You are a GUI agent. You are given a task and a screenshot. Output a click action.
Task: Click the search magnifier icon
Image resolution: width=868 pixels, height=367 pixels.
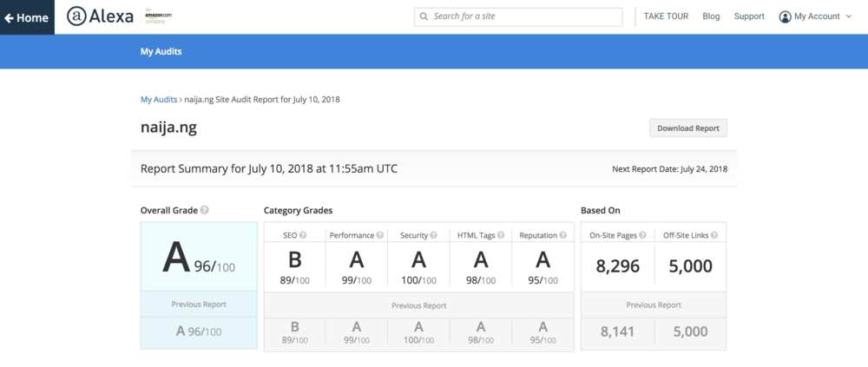(x=424, y=16)
